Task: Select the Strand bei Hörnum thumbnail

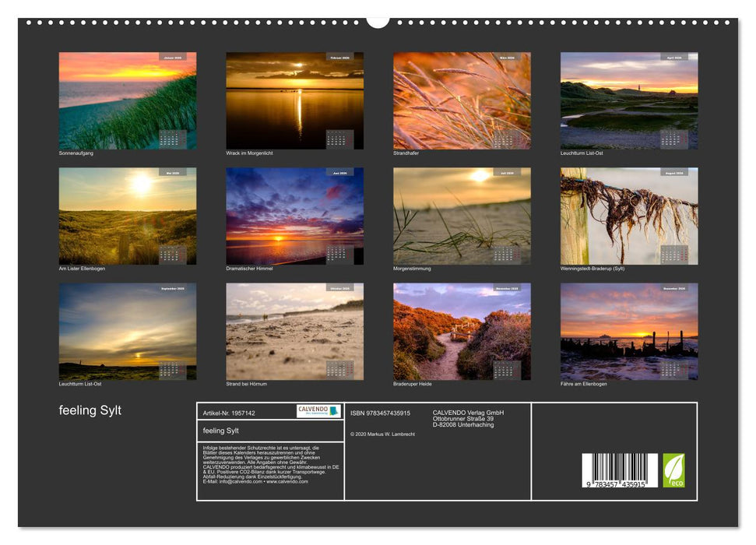Action: (294, 330)
